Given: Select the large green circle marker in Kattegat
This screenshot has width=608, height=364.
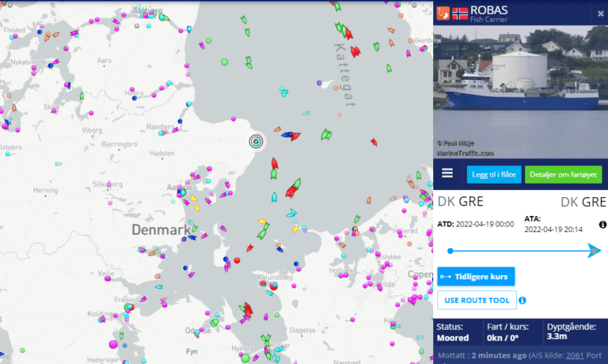Looking at the screenshot, I should pyautogui.click(x=225, y=62).
